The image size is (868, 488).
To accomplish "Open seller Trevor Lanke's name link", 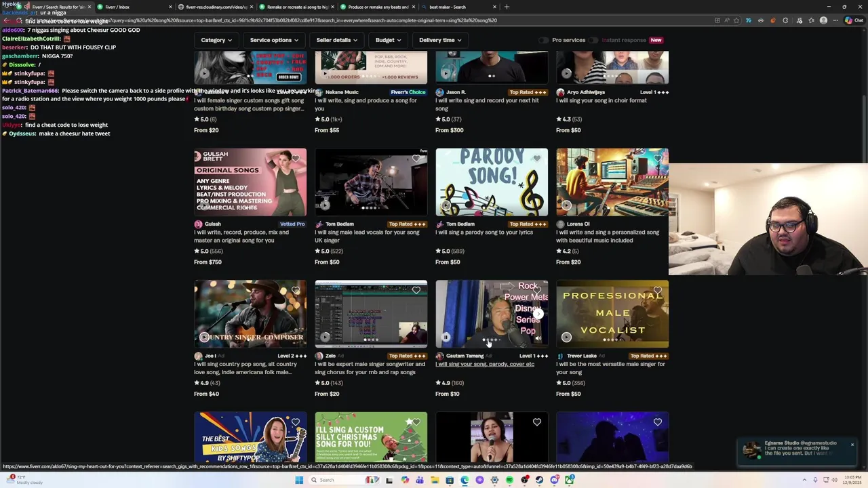I will click(581, 356).
